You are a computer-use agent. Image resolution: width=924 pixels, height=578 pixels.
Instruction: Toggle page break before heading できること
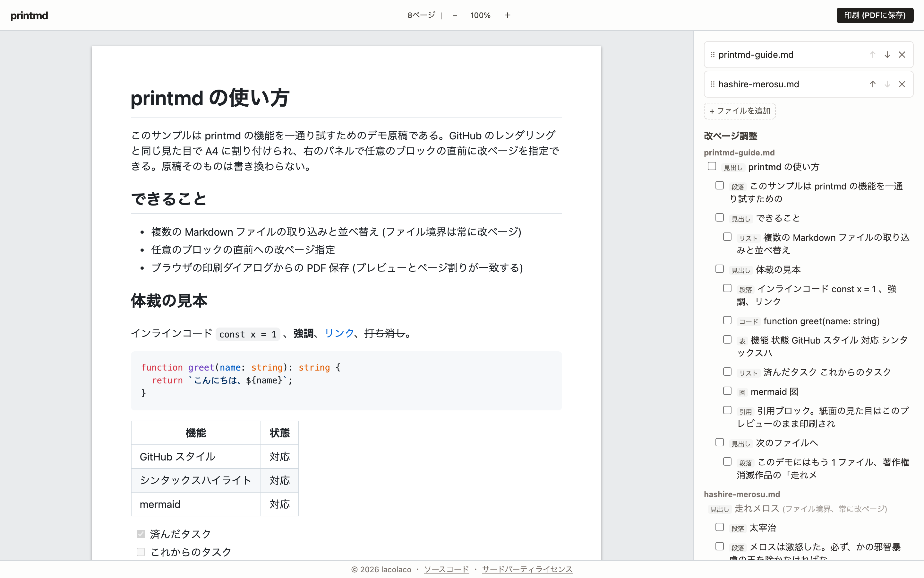719,217
